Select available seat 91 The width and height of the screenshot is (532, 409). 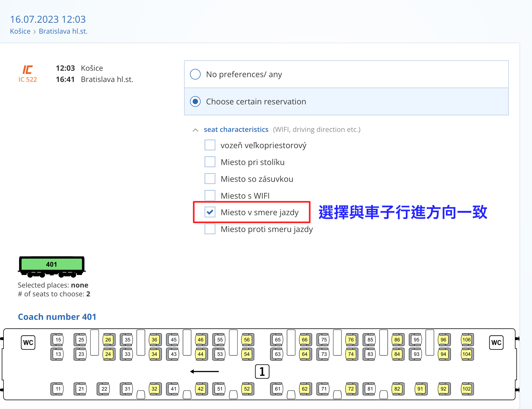pyautogui.click(x=421, y=389)
